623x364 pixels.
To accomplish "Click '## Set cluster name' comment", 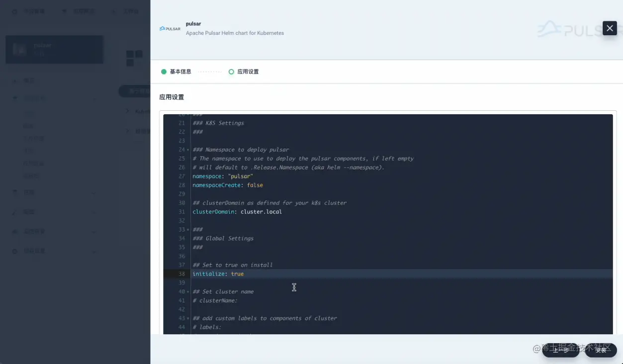I will pos(223,292).
